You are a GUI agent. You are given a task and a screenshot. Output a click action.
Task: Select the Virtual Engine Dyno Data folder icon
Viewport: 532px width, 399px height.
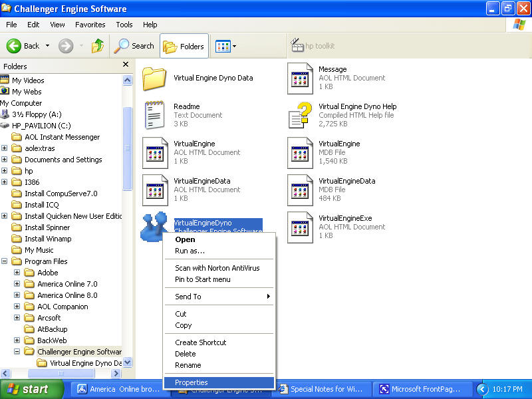[154, 78]
